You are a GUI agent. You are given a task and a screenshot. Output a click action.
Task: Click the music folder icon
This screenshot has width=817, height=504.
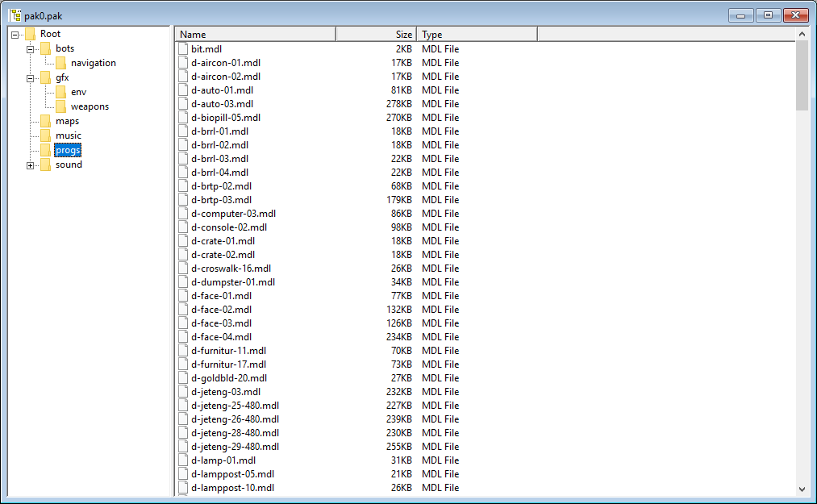click(x=45, y=135)
